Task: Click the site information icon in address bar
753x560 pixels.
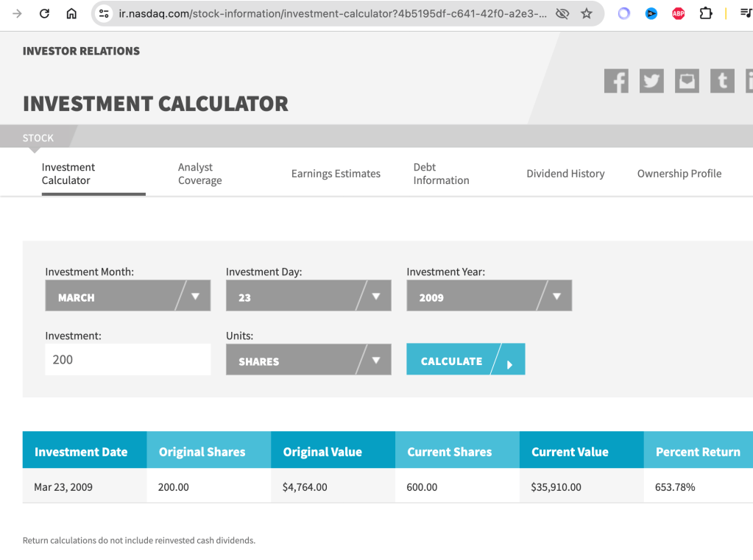Action: (105, 13)
